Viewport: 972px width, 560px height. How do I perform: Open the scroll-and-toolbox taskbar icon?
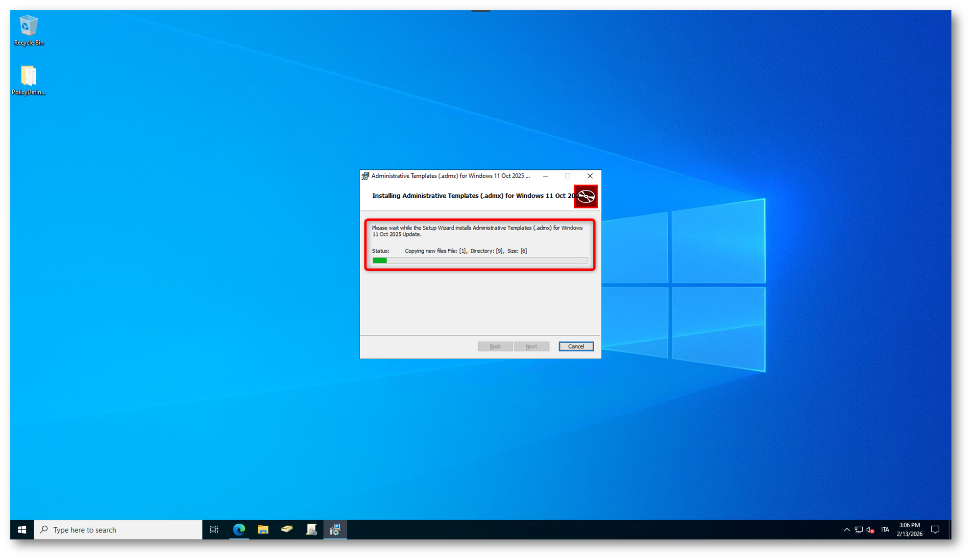coord(311,530)
